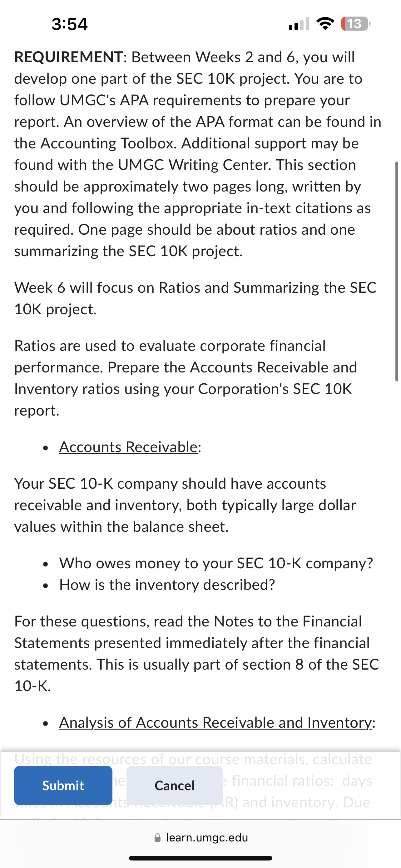
Task: Tap the padlock icon beside the URL
Action: (x=157, y=838)
